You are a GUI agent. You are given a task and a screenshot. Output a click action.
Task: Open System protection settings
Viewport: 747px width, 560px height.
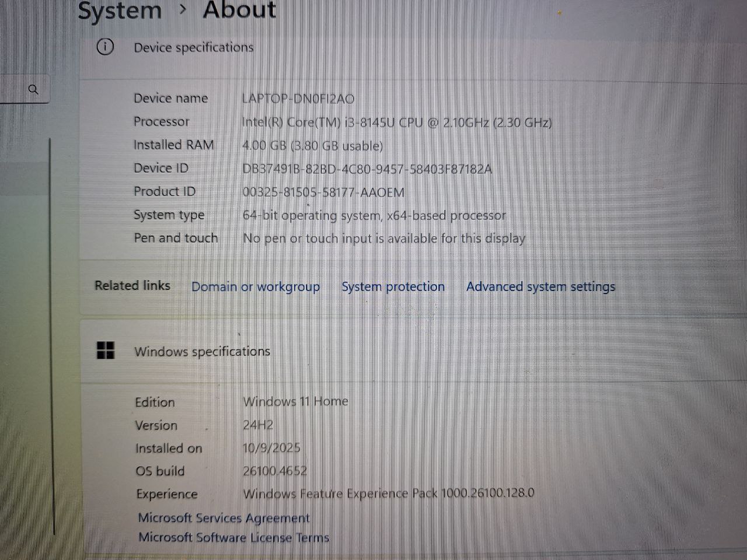click(x=393, y=286)
